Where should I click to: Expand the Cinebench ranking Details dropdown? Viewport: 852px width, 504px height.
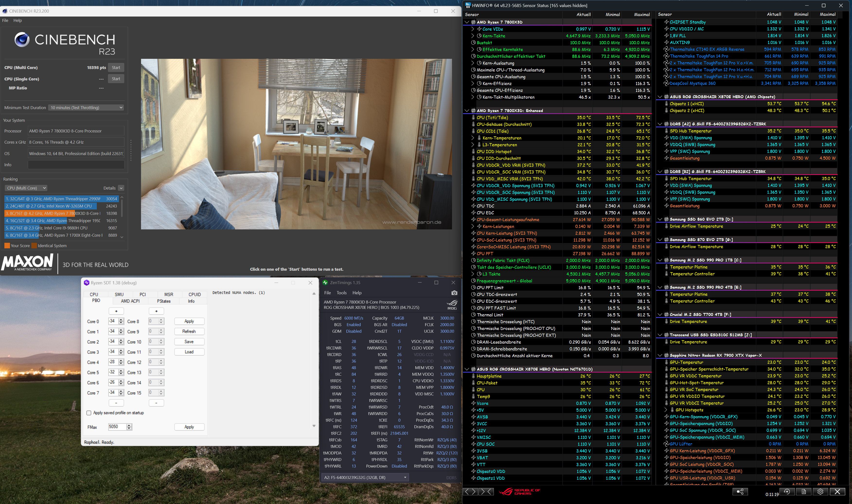pyautogui.click(x=121, y=188)
